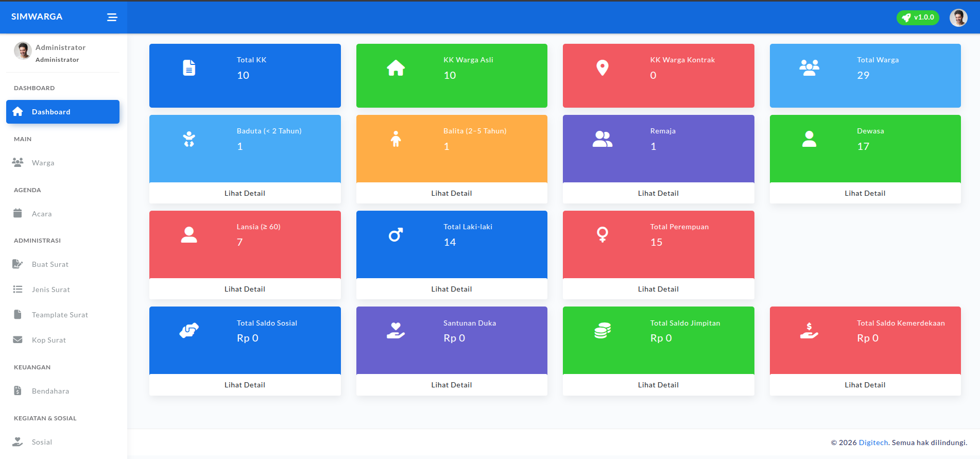Click the Total Warga value 29
Image resolution: width=980 pixels, height=459 pixels.
pyautogui.click(x=863, y=75)
